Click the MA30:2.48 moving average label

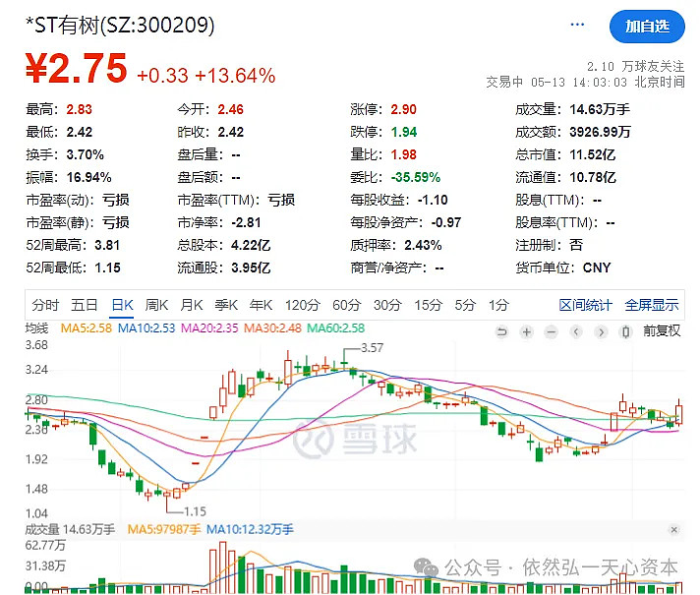click(272, 328)
